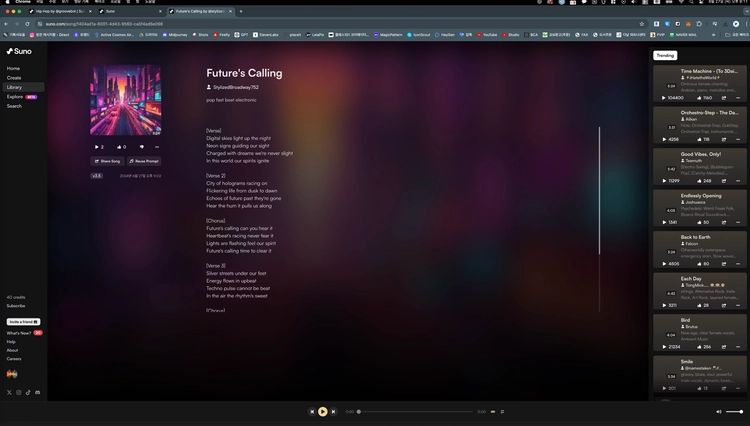This screenshot has height=426, width=750.
Task: Open Search in the sidebar
Action: pos(14,106)
